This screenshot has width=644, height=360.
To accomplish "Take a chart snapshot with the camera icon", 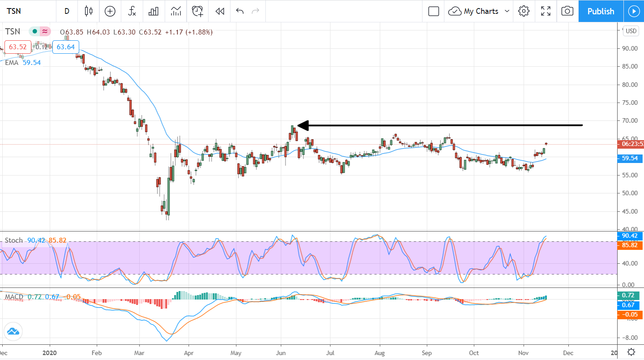I will pyautogui.click(x=567, y=11).
